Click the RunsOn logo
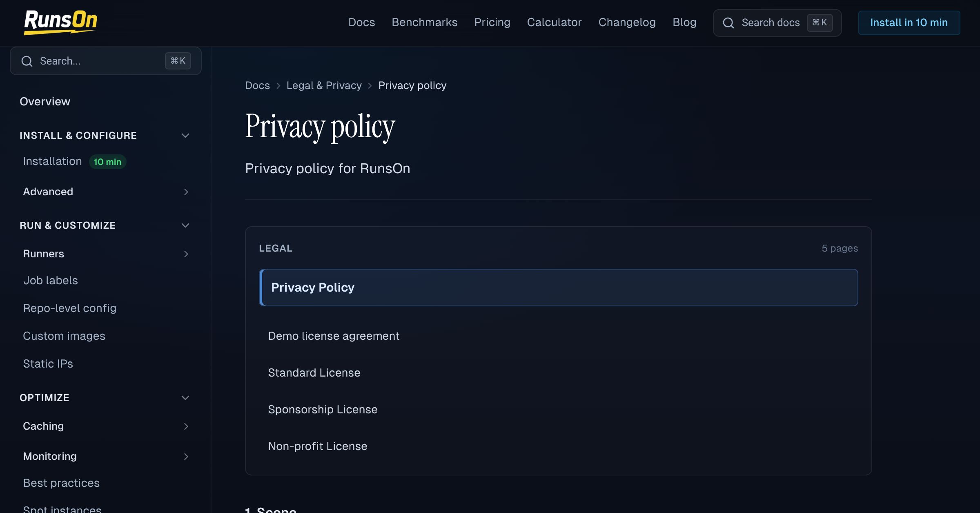Screen dimensions: 980x513 coord(60,22)
